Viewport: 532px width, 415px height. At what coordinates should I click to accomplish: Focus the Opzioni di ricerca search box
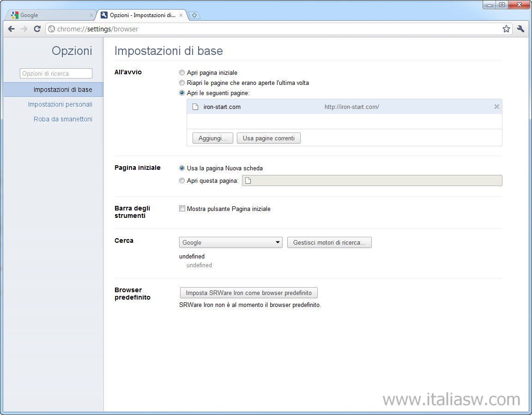tap(56, 73)
